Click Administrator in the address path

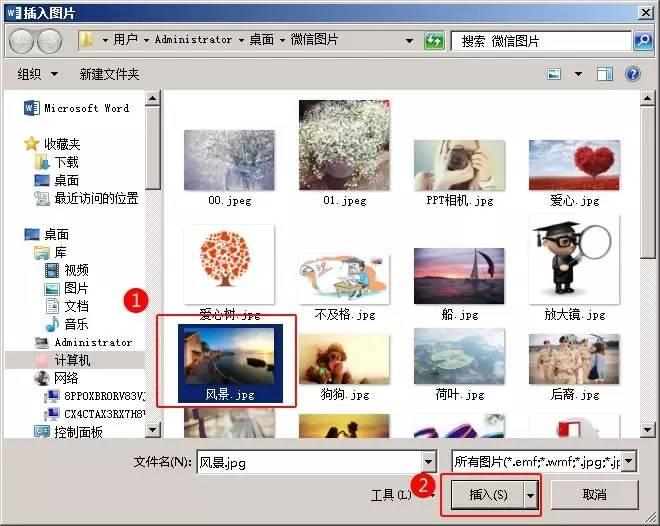point(193,40)
